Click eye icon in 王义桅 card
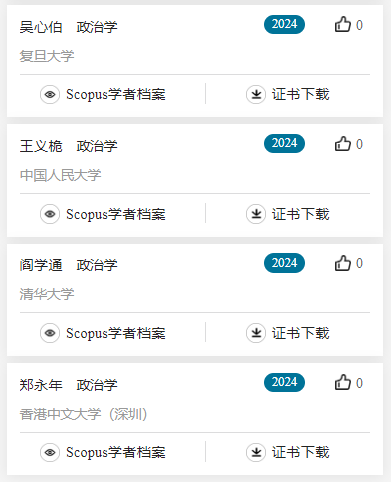The height and width of the screenshot is (482, 391). (50, 214)
